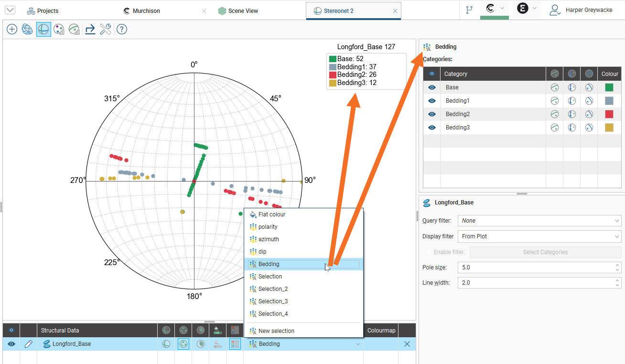
Task: Click the branch icon in the top bar
Action: pos(469,10)
